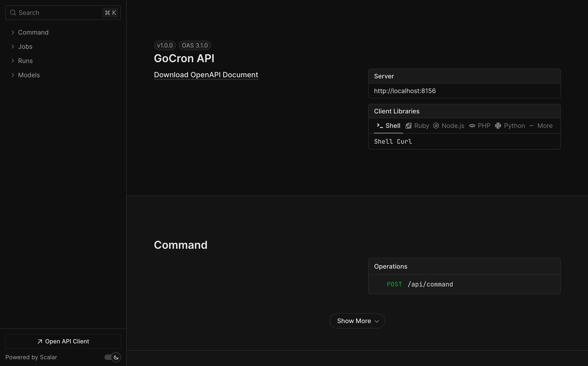Image resolution: width=588 pixels, height=366 pixels.
Task: Switch to the Node.js client tab
Action: coord(449,126)
